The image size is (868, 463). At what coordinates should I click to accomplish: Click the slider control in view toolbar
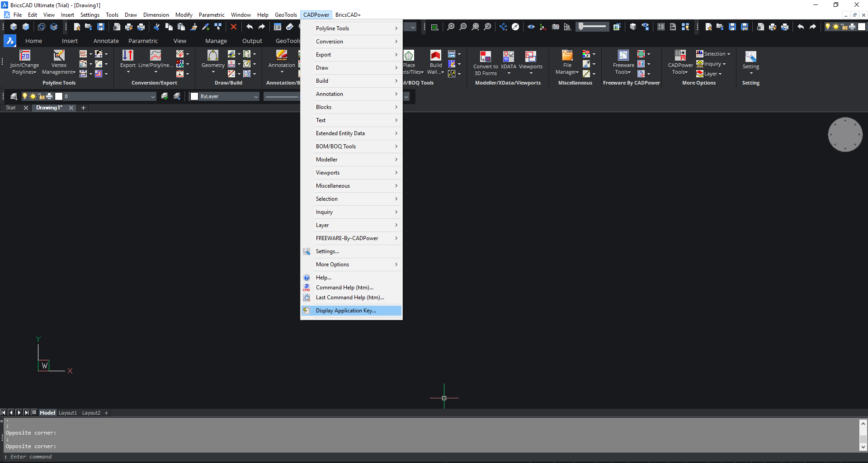(593, 27)
